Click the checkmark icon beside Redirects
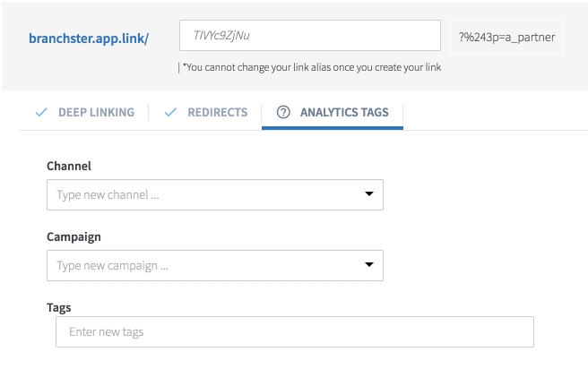This screenshot has height=369, width=588. tap(170, 113)
